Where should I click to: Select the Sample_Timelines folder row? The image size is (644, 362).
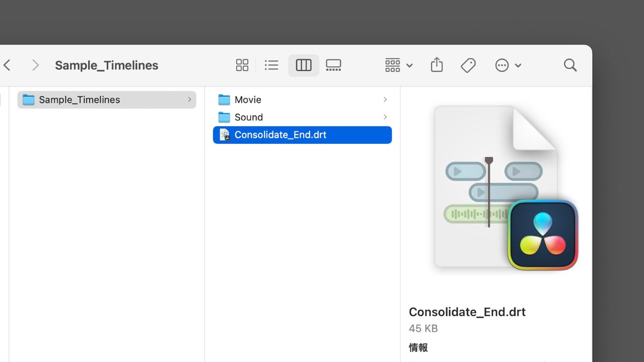107,100
